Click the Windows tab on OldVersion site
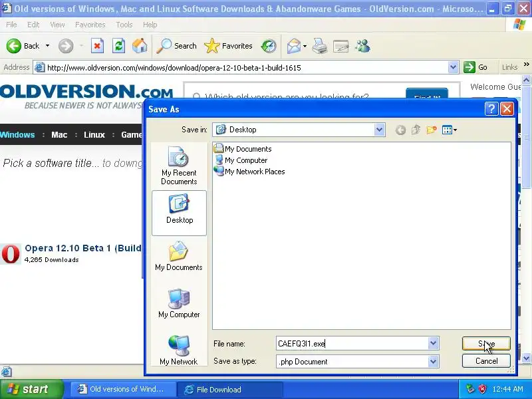This screenshot has width=532, height=399. click(17, 135)
